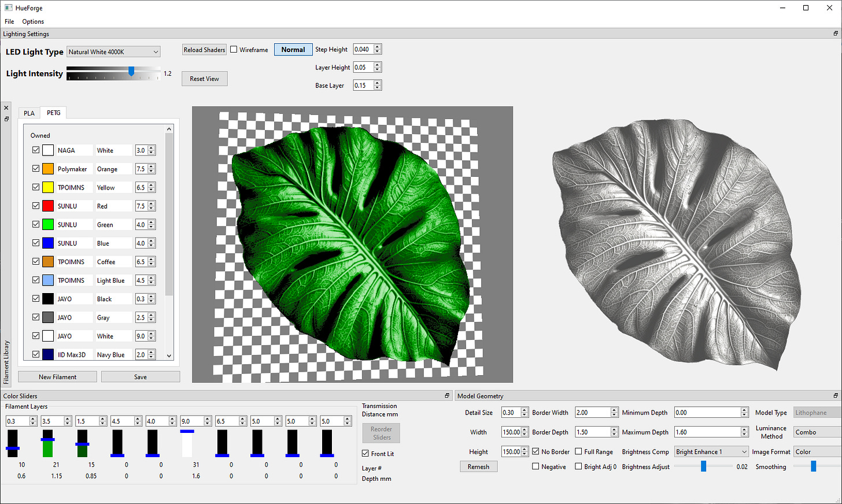Expand the Bright Enhance 1 dropdown
The image size is (842, 504).
[x=711, y=452]
